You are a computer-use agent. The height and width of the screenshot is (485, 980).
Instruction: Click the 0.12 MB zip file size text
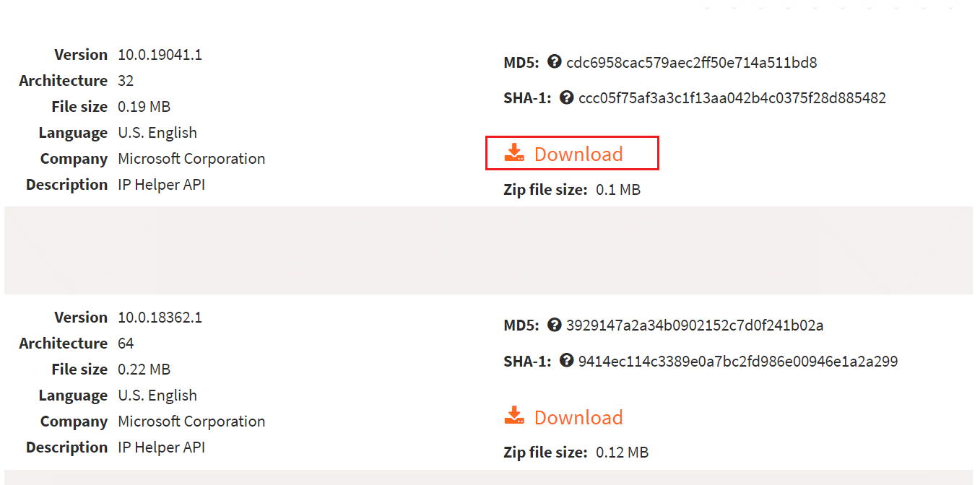coord(622,453)
